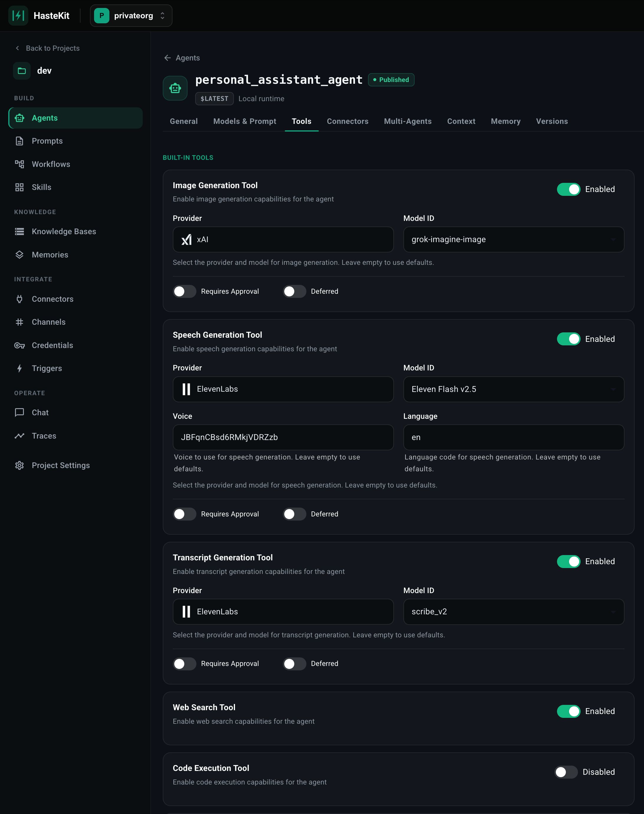Screen dimensions: 644x814
Task: Return to the Agents list breadcrumb
Action: (188, 58)
